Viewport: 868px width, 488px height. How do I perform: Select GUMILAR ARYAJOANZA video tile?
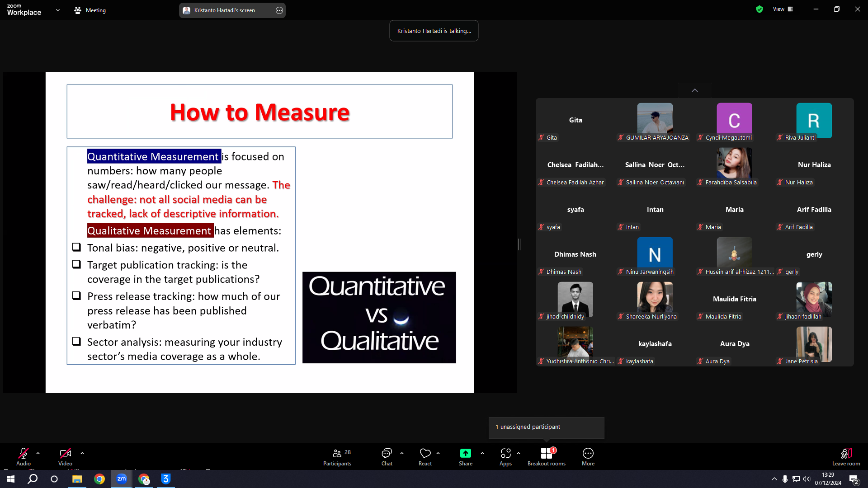(x=655, y=121)
